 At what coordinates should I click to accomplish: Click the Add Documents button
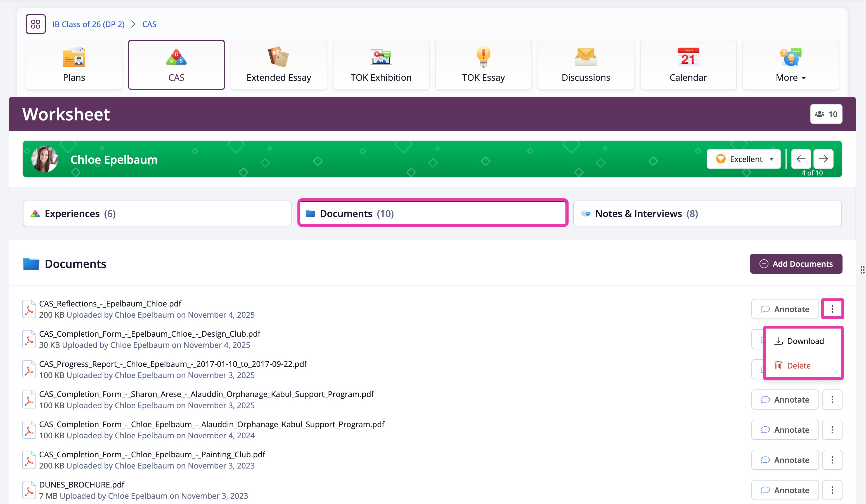[796, 264]
